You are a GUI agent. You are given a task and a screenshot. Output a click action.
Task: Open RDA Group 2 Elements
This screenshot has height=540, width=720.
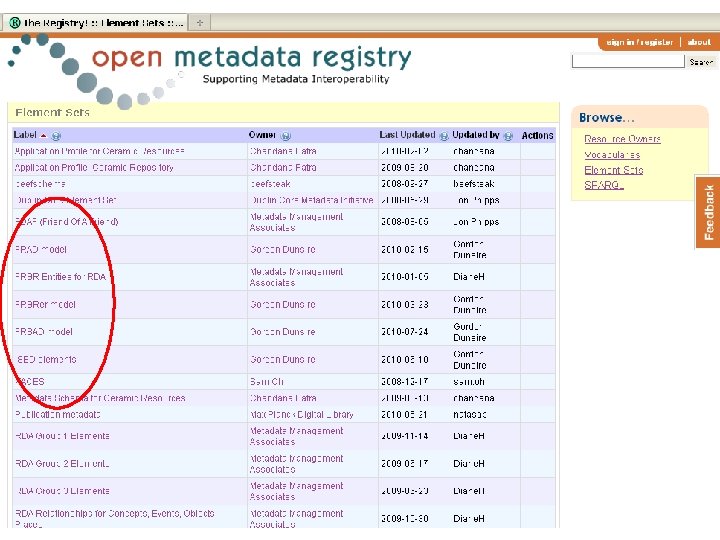click(62, 463)
